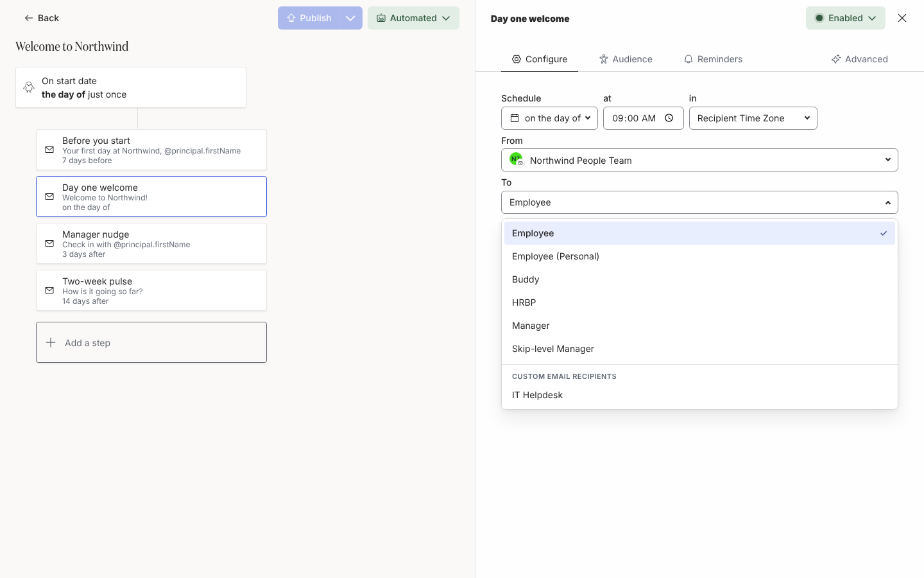Click the Publish button
Viewport: 924px width, 578px height.
pos(309,18)
